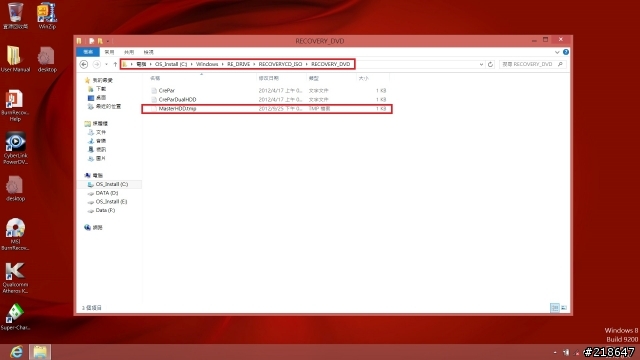Open the WinZip desktop icon
Image resolution: width=640 pixels, height=360 pixels.
click(x=47, y=16)
